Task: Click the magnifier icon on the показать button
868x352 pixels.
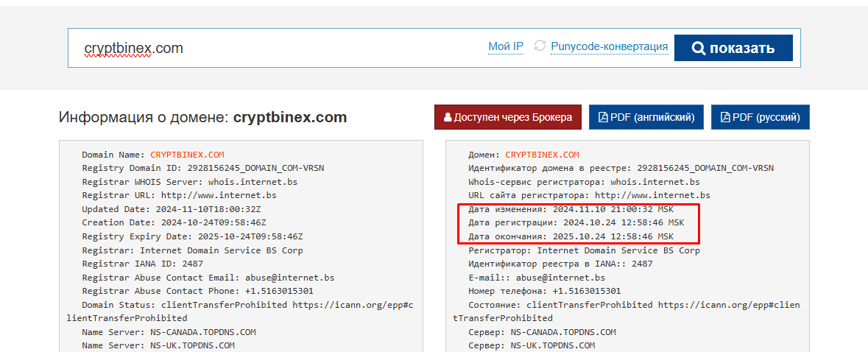Action: (x=699, y=49)
